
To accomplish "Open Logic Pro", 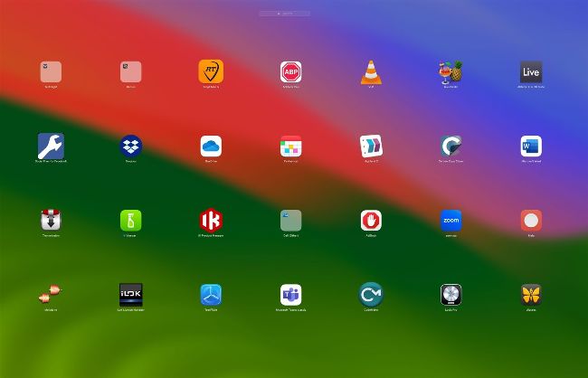I will click(x=450, y=295).
